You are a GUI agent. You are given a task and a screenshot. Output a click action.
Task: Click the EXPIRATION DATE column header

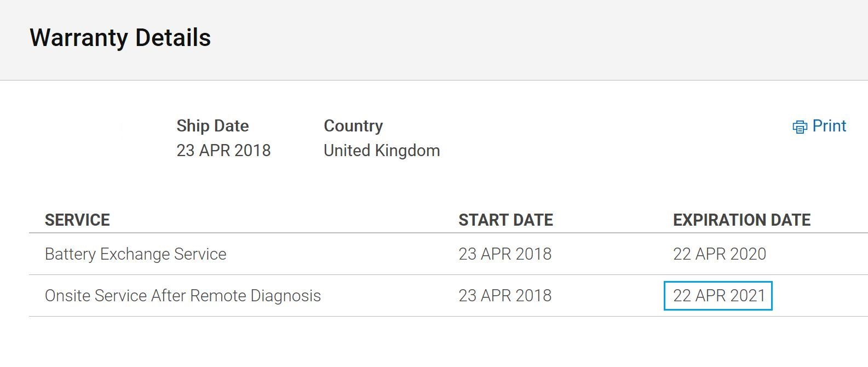(x=741, y=220)
